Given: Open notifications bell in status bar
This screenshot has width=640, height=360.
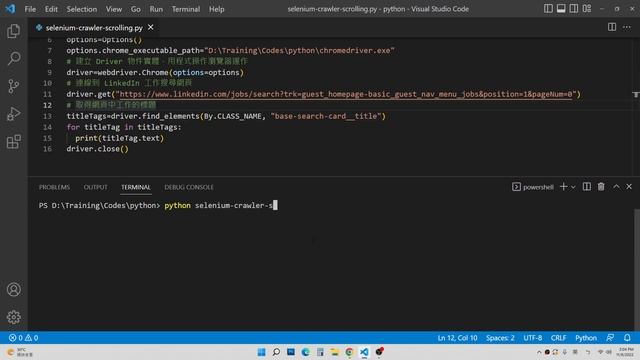Looking at the screenshot, I should pyautogui.click(x=627, y=338).
